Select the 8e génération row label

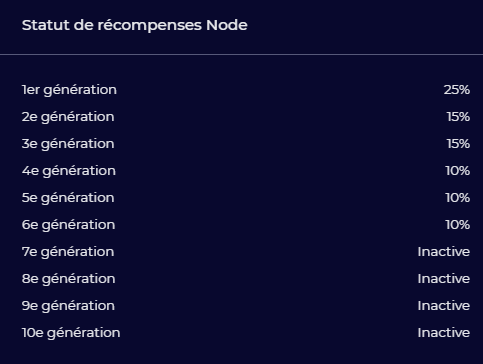tap(68, 279)
